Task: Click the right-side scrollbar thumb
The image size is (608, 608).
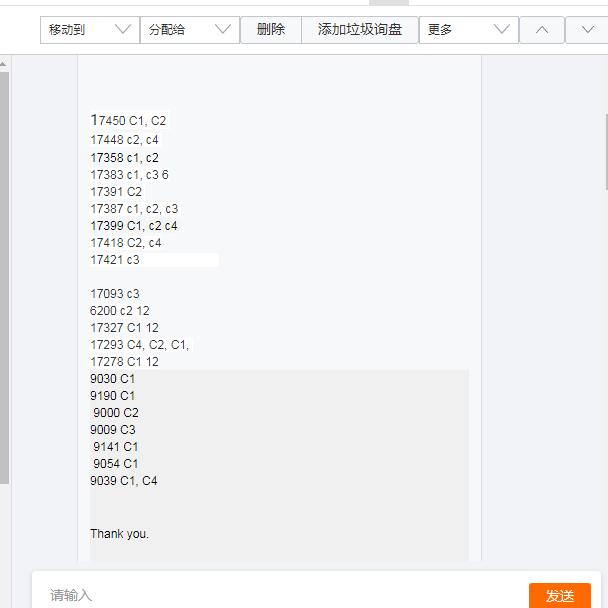Action: 606,152
